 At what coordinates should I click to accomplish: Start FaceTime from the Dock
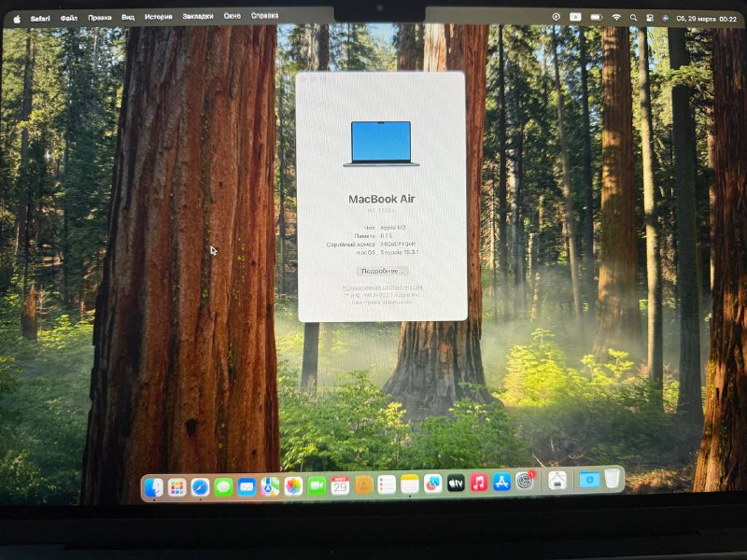pos(317,486)
